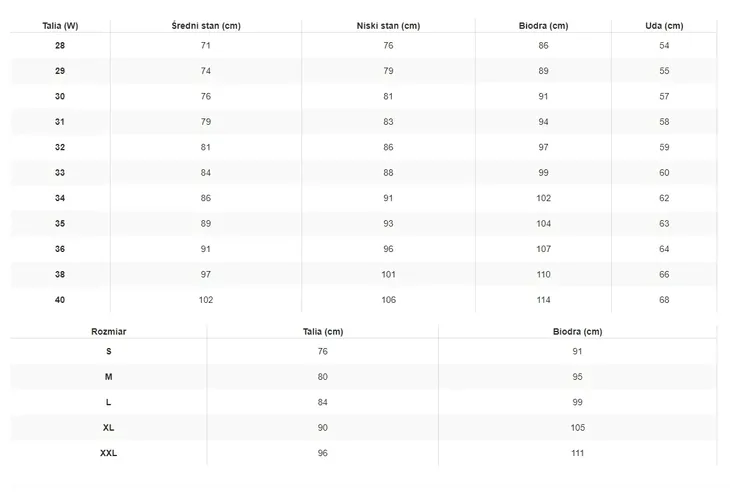Viewport: 730px width, 497px height.
Task: Select the 114 hip value for size 40
Action: click(543, 300)
